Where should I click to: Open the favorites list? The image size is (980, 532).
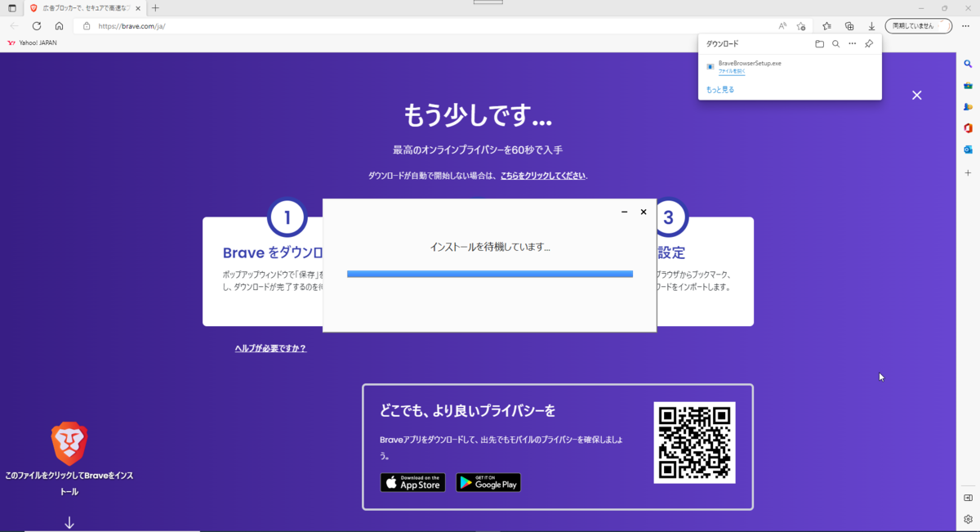pyautogui.click(x=827, y=26)
